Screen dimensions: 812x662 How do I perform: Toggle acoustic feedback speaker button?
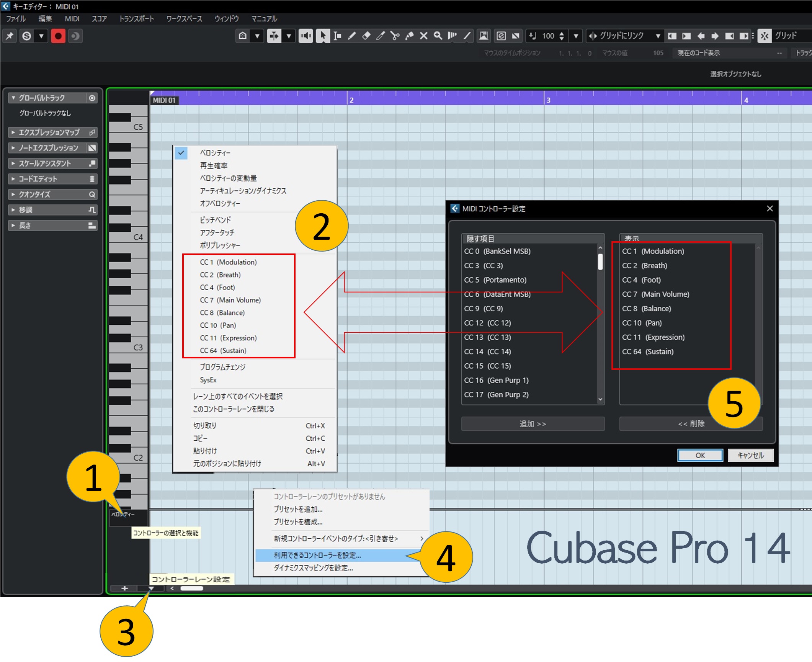click(306, 36)
